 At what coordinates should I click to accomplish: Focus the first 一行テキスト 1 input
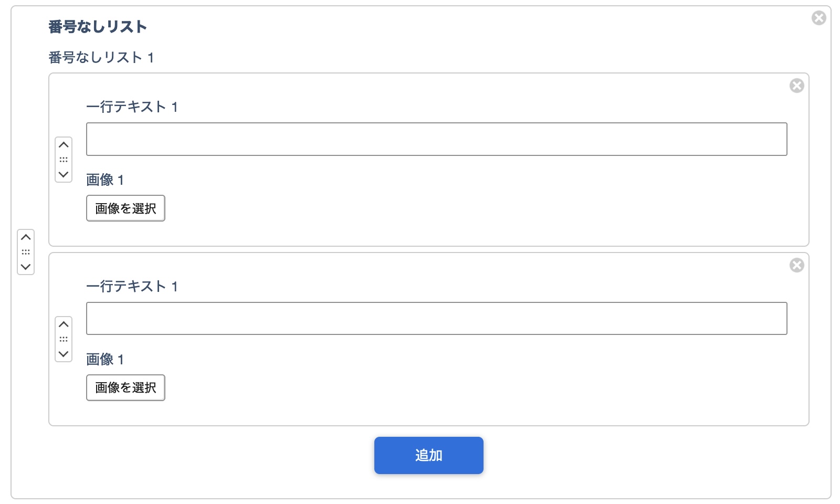436,139
